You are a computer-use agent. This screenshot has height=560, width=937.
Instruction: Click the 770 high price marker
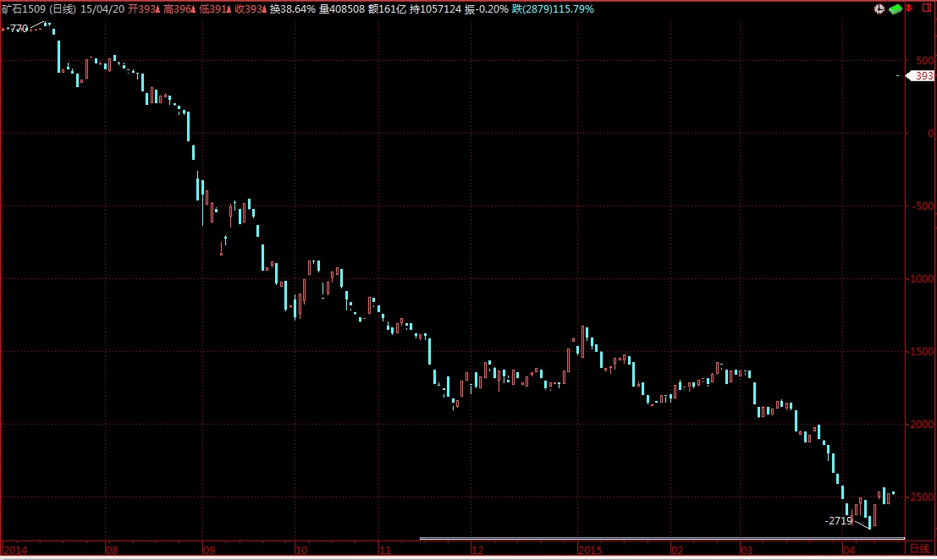tap(19, 29)
